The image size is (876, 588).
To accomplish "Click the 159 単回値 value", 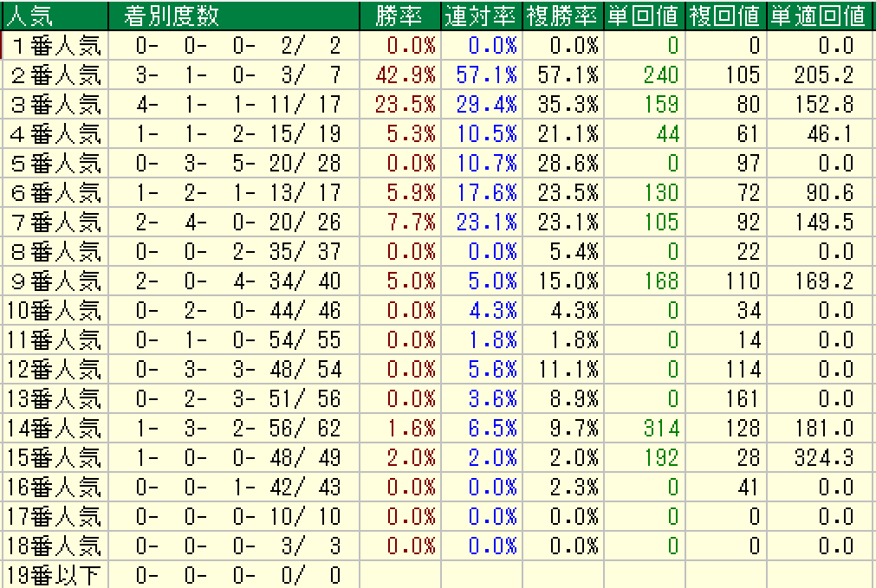I will [662, 105].
